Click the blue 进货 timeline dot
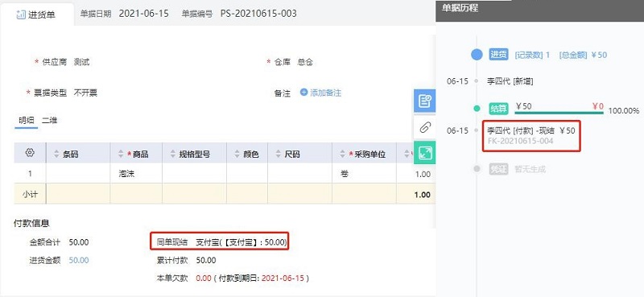This screenshot has width=644, height=297. tap(477, 55)
